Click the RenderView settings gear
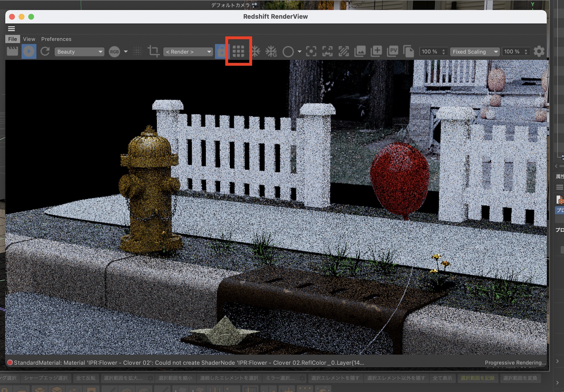Screen dimensions: 564x392 pos(539,52)
